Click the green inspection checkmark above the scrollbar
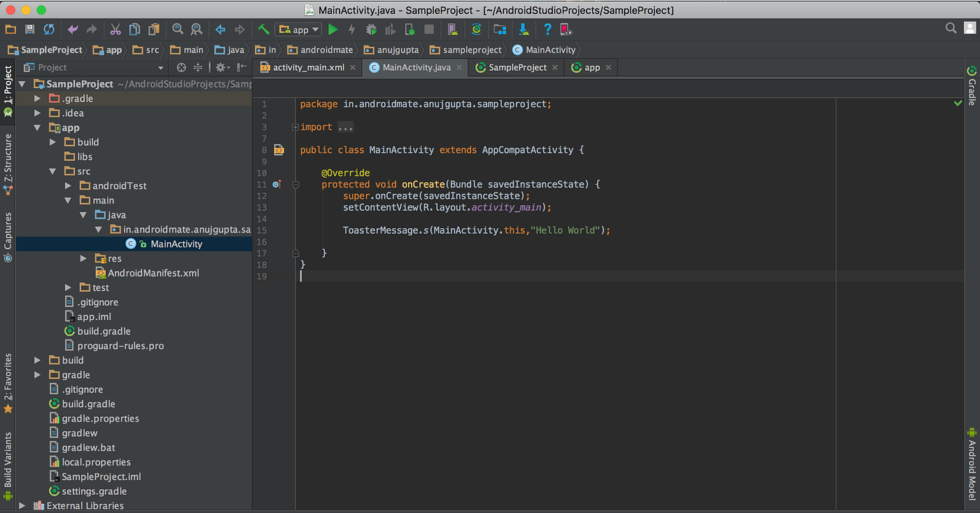Screen dimensions: 980x513 click(958, 103)
